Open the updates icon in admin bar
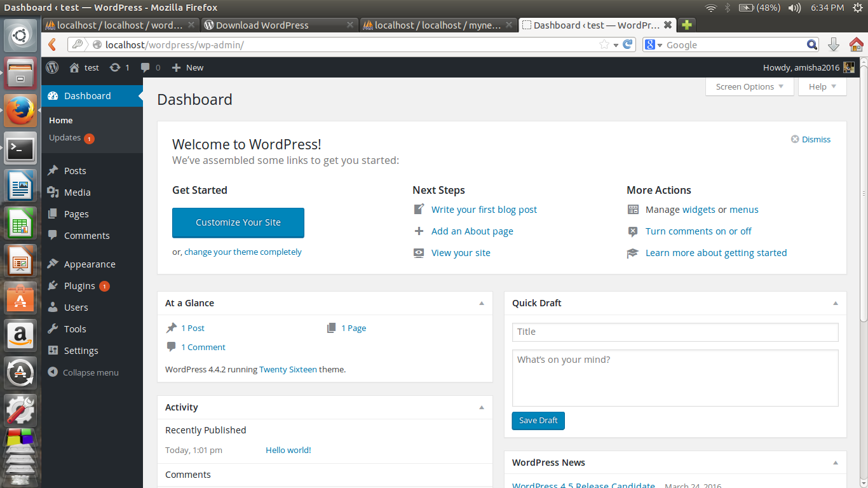This screenshot has height=488, width=868. point(115,67)
